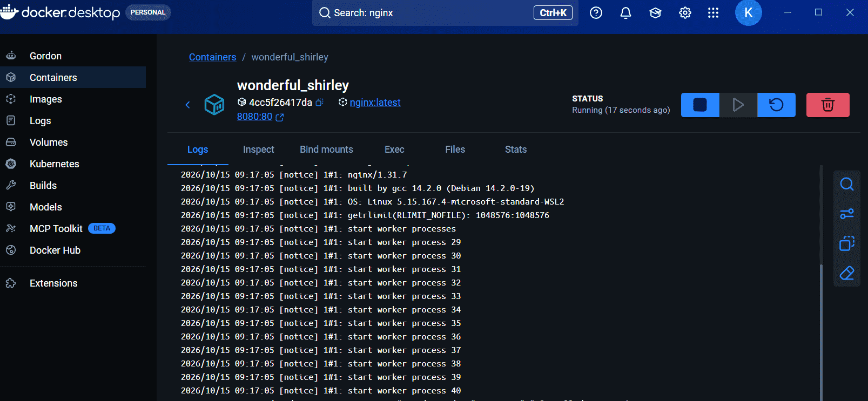Select Containers in the sidebar
Image resolution: width=868 pixels, height=401 pixels.
[x=73, y=78]
